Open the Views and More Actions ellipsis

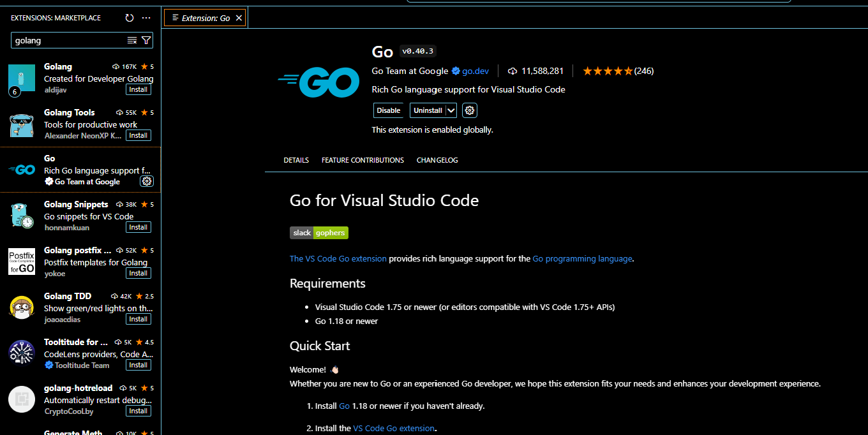tap(146, 18)
